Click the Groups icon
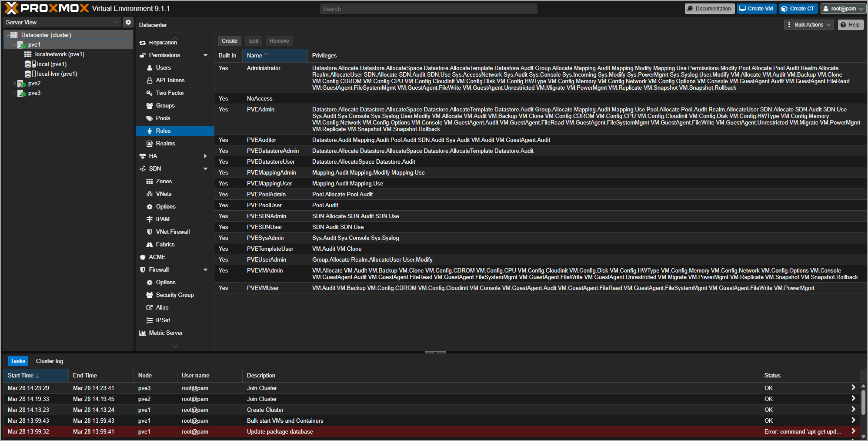Image resolution: width=868 pixels, height=441 pixels. pyautogui.click(x=149, y=106)
